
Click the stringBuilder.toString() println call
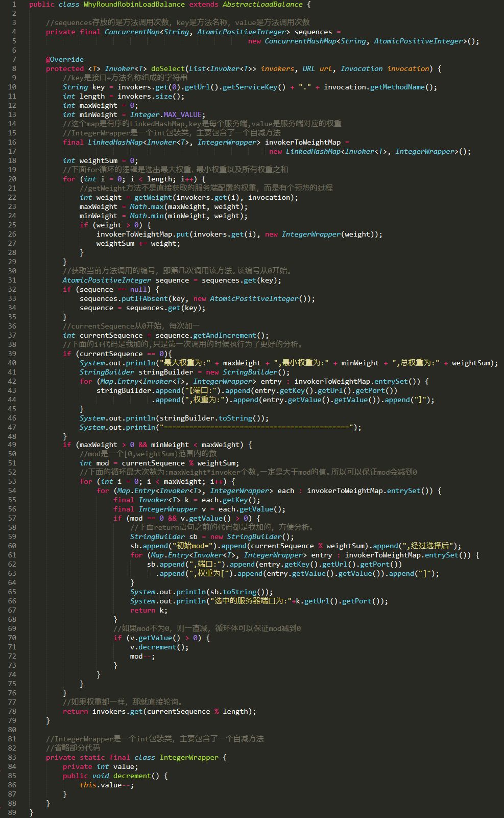click(x=174, y=418)
